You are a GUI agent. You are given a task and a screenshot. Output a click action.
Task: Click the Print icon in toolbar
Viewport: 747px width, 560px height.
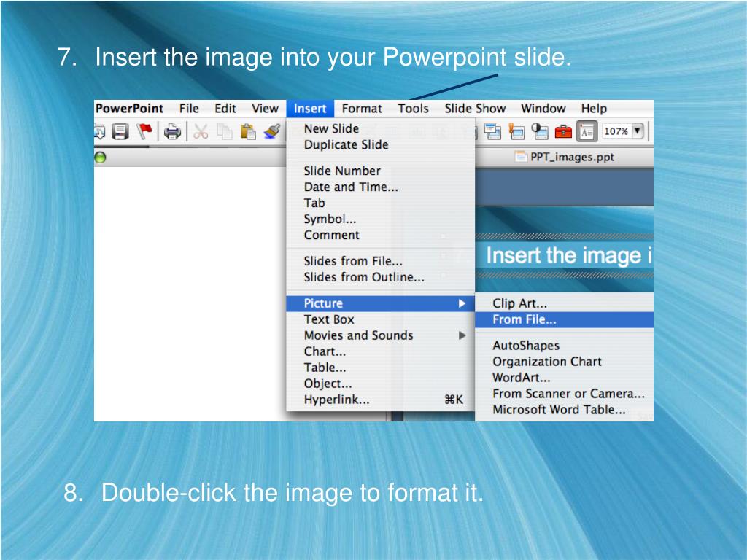pos(172,131)
